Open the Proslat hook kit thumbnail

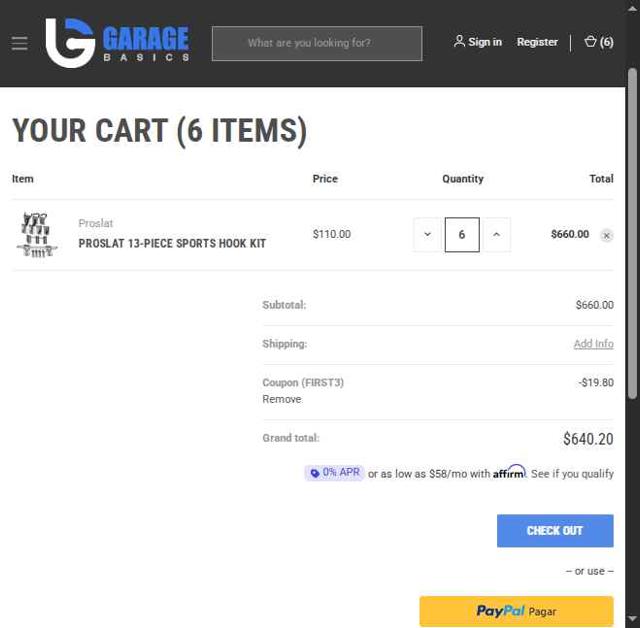pos(37,235)
